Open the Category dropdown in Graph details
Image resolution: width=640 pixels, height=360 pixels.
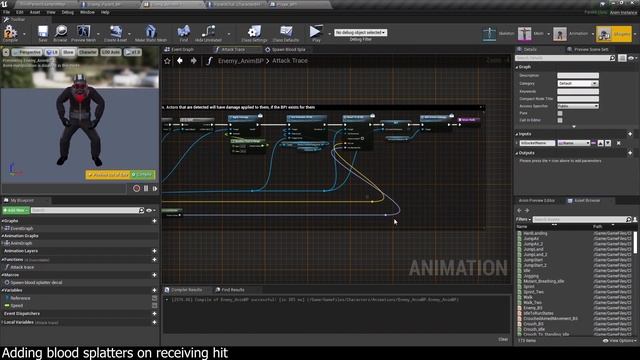(578, 83)
